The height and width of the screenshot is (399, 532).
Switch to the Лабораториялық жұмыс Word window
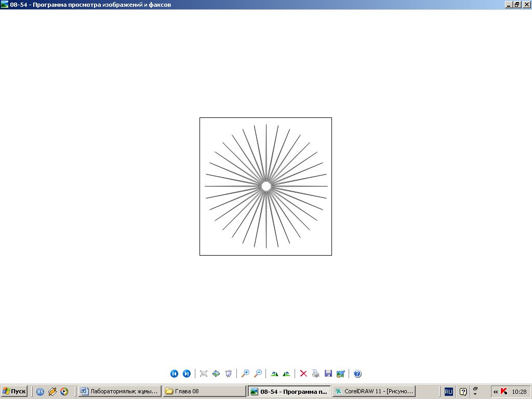click(120, 391)
